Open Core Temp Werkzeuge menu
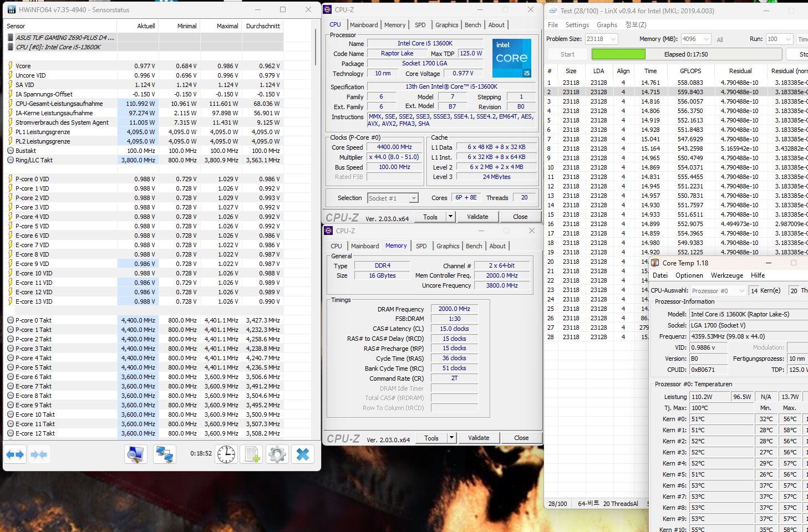Viewport: 808px width, 532px height. click(726, 275)
